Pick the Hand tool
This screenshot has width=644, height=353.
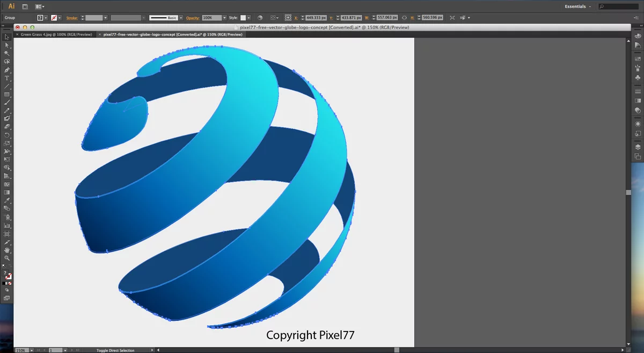click(7, 250)
